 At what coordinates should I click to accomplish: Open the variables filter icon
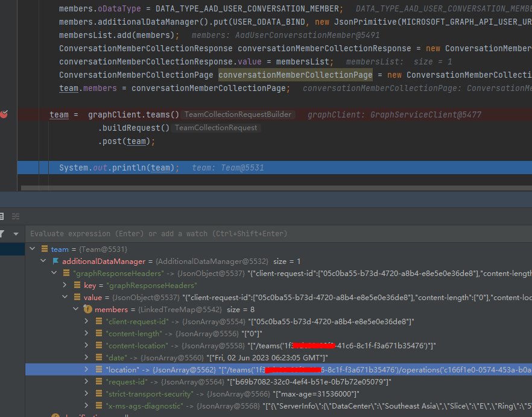[x=2, y=234]
